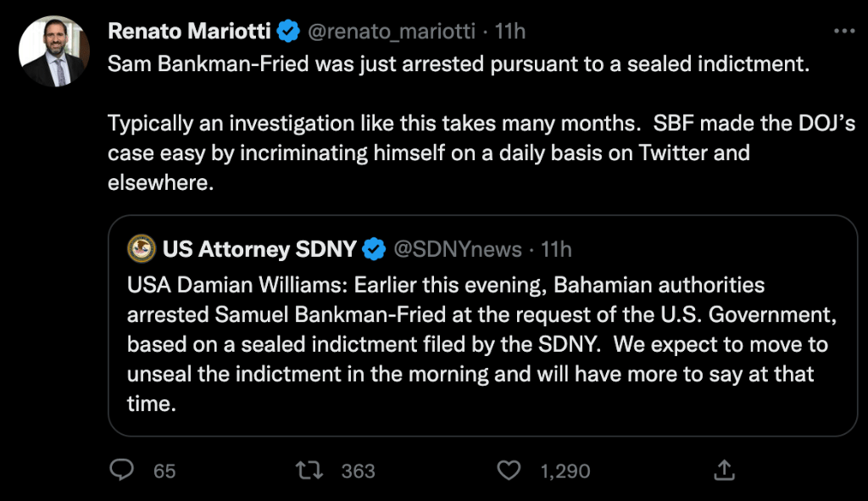Click the reply speech bubble icon
868x501 pixels.
pos(123,470)
